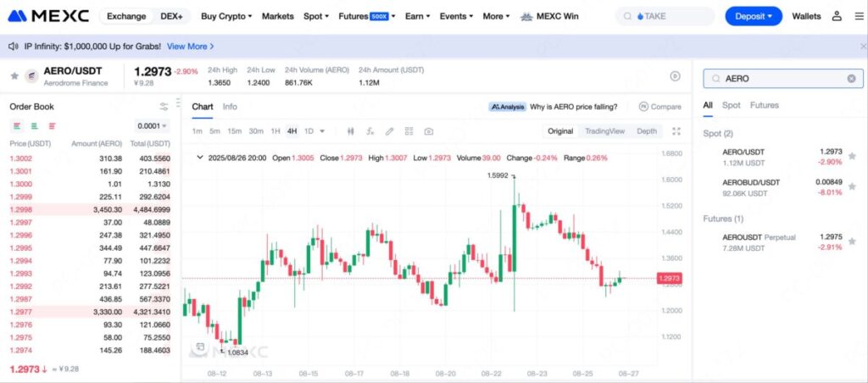Open the Earn dropdown menu
This screenshot has height=383, width=868.
tap(417, 16)
